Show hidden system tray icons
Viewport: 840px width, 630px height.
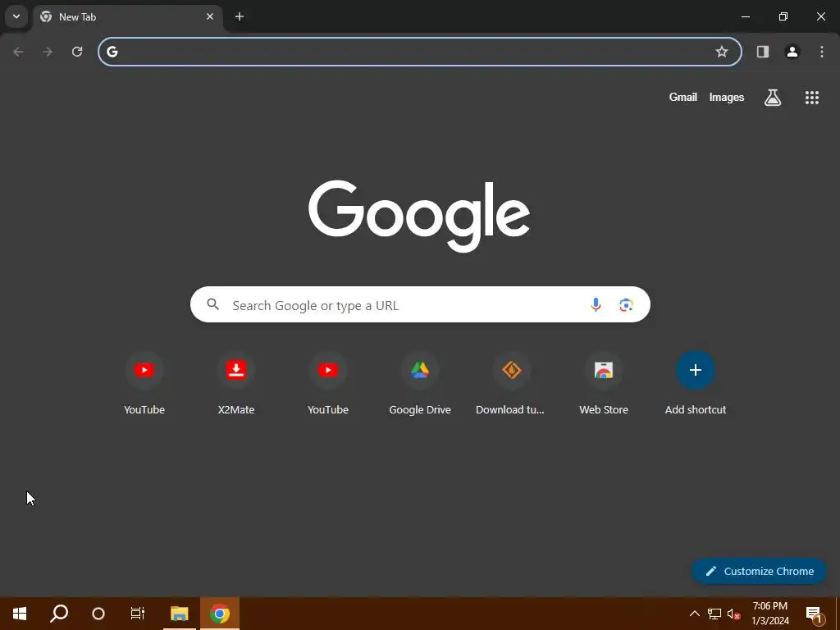click(x=694, y=614)
